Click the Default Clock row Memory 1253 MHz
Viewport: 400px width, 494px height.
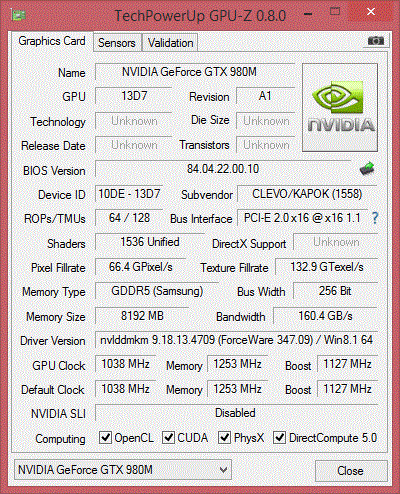click(x=237, y=389)
